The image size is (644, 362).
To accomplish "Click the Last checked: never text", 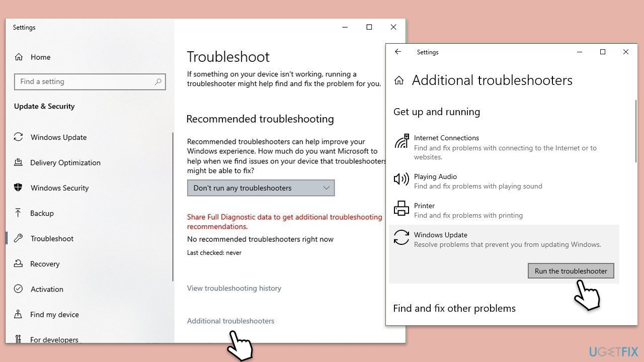I will pyautogui.click(x=214, y=252).
